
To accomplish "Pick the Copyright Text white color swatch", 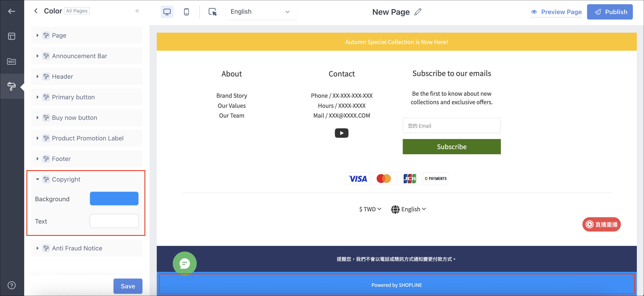I will point(114,221).
